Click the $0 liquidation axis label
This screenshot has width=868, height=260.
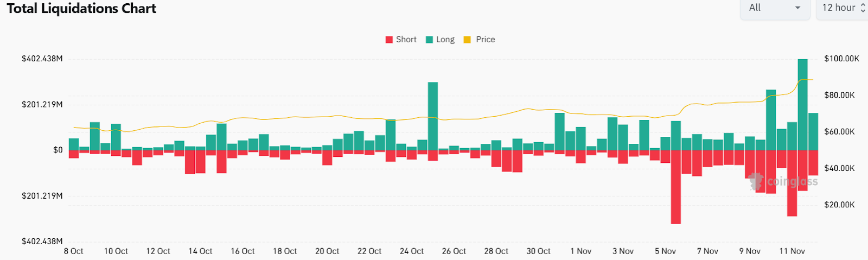coord(58,150)
